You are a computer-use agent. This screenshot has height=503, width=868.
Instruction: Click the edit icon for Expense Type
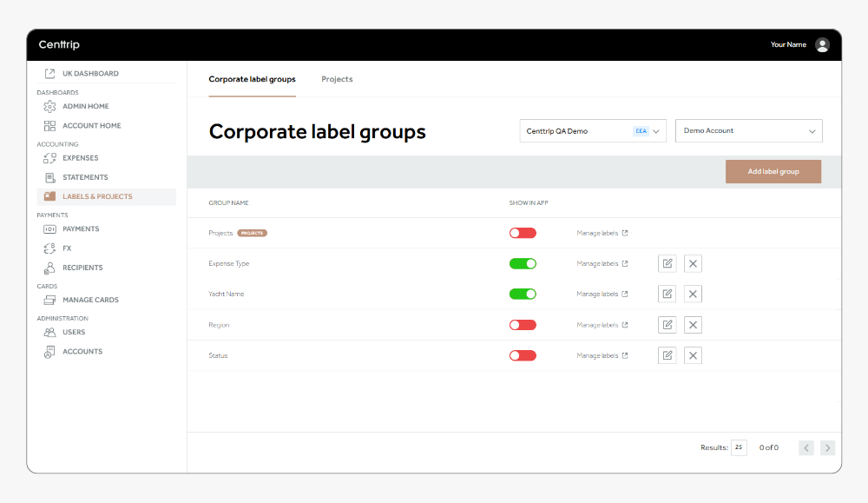pos(667,263)
